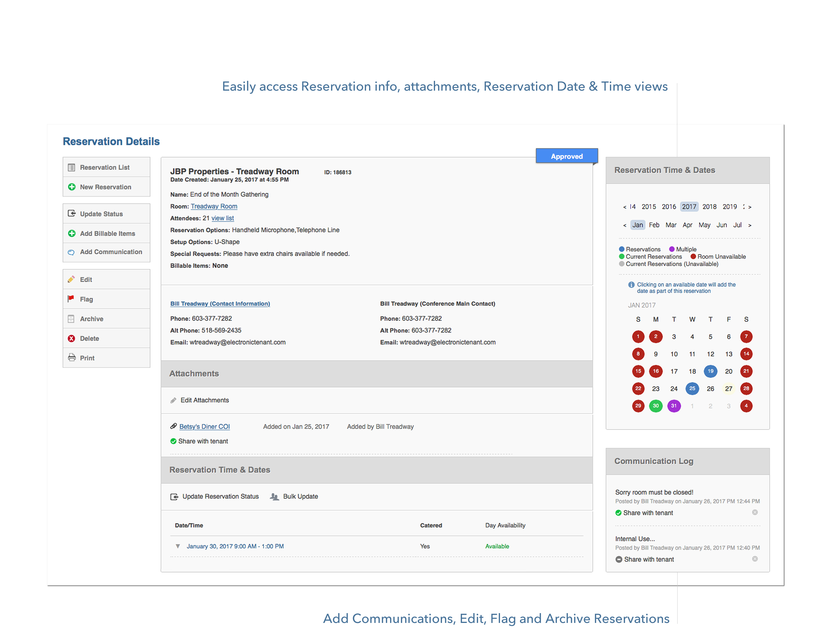Click the Edit Attachments pencil icon
832x644 pixels.
click(173, 400)
